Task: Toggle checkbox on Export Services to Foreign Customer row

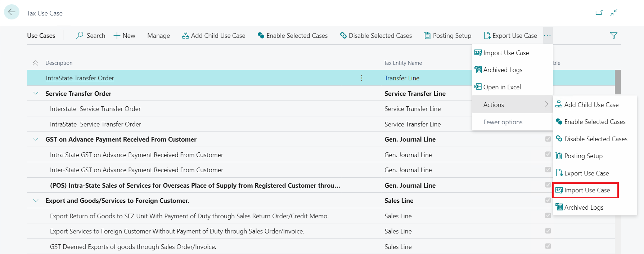Action: [548, 231]
